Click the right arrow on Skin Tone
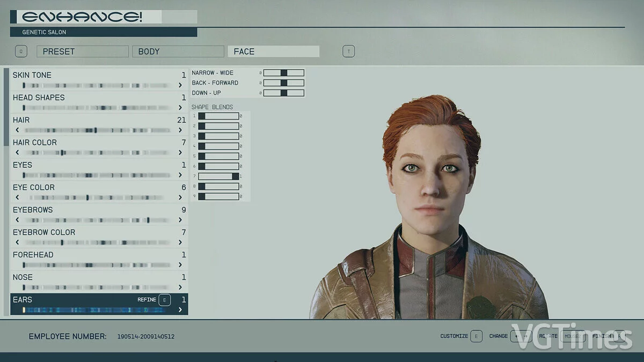Image resolution: width=644 pixels, height=362 pixels. (180, 85)
